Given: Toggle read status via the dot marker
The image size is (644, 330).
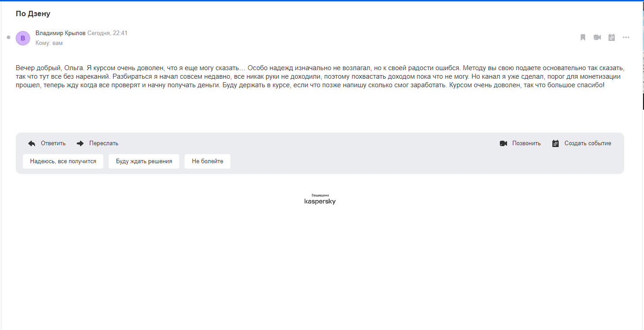Looking at the screenshot, I should (x=8, y=37).
